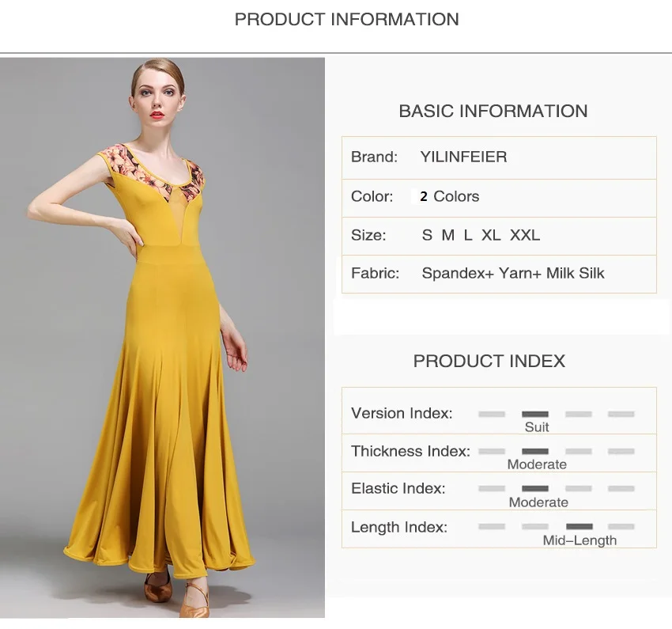Choose size XL

click(x=491, y=235)
